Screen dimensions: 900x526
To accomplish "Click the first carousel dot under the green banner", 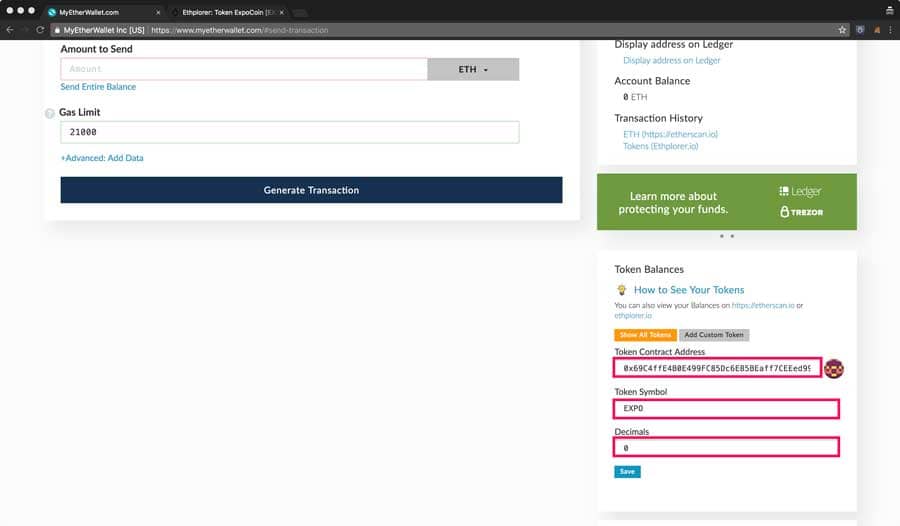I will click(x=721, y=236).
